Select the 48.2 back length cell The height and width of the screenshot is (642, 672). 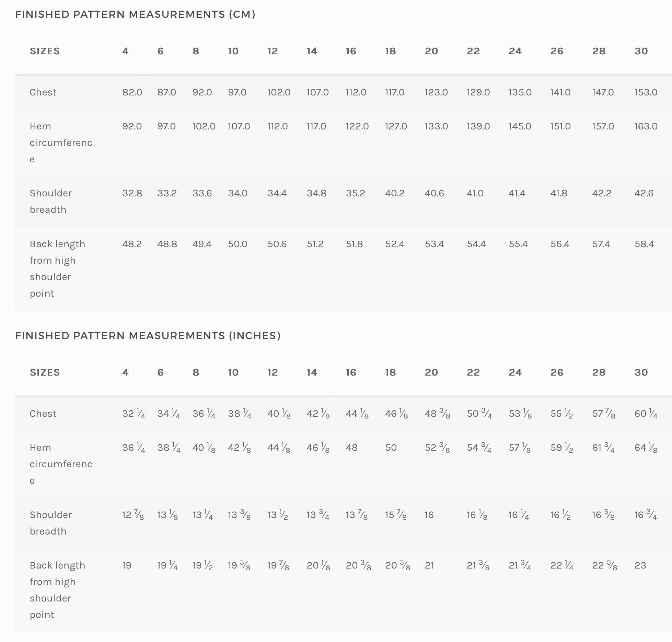132,244
